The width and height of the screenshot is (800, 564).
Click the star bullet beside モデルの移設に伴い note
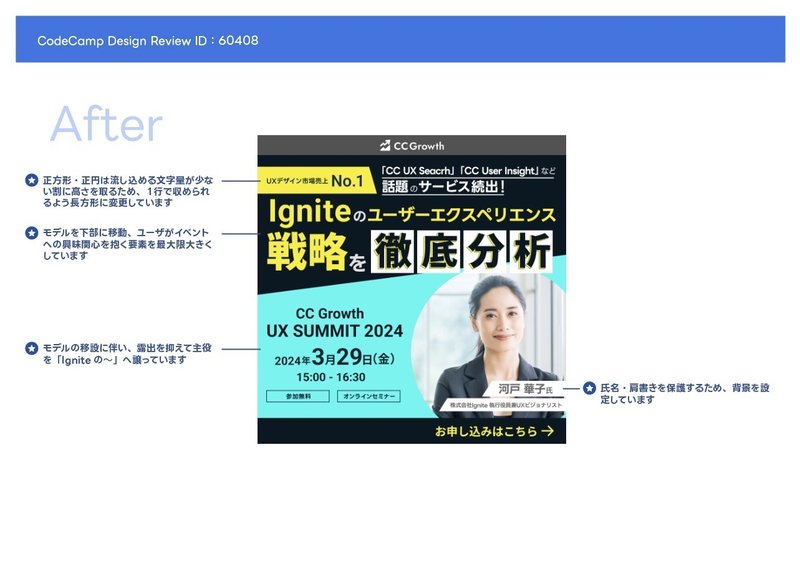point(32,348)
